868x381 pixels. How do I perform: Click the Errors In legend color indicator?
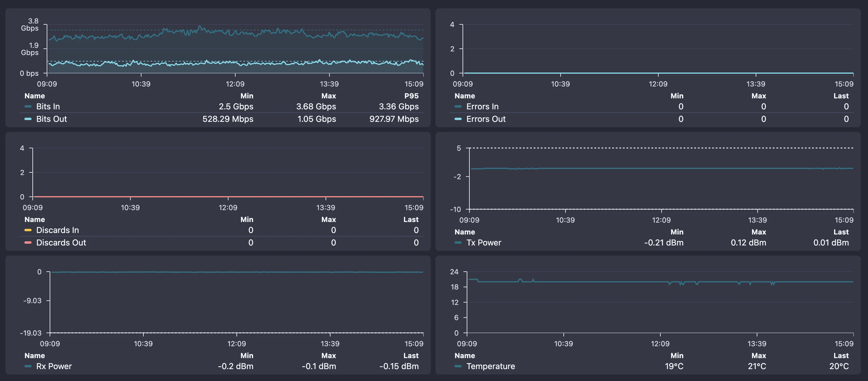tap(458, 106)
